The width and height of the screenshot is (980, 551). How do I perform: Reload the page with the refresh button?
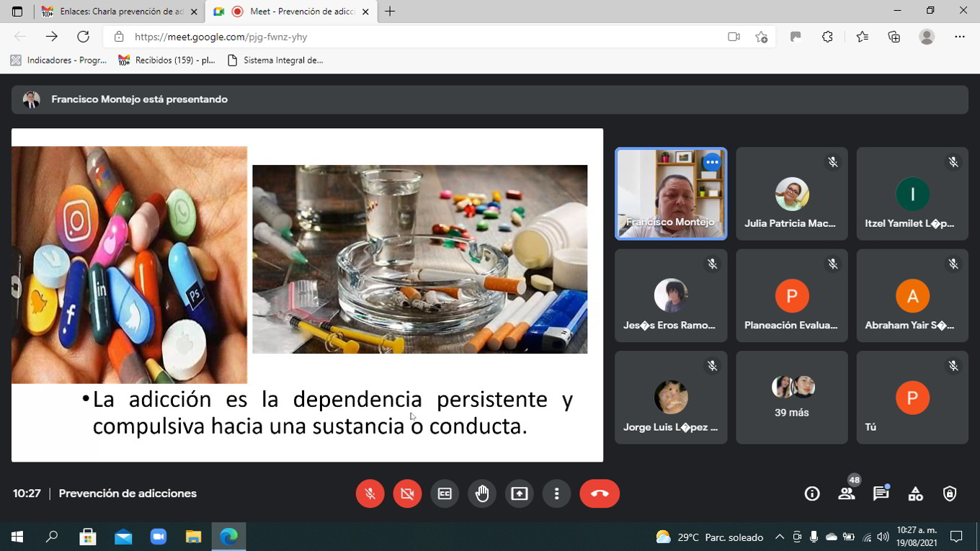coord(83,37)
